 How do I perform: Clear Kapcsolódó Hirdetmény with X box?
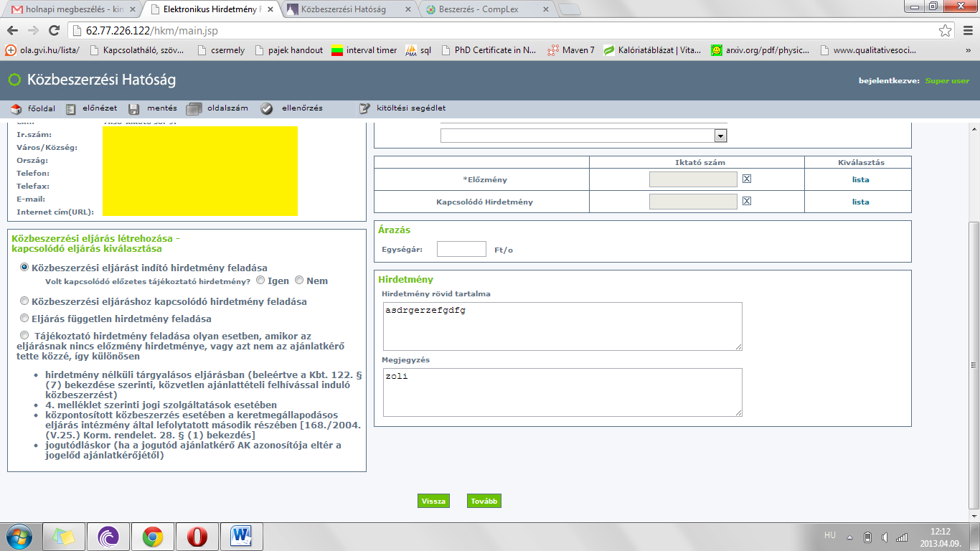(747, 201)
